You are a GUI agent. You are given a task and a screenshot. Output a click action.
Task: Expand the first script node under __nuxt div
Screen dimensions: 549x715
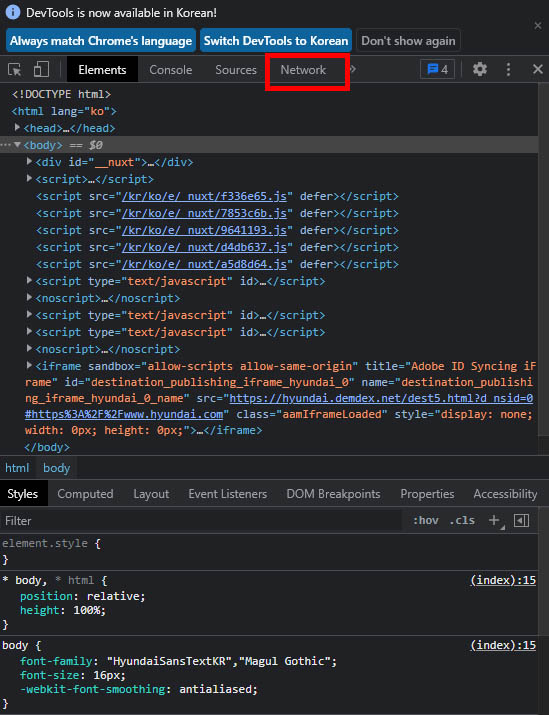[30, 178]
